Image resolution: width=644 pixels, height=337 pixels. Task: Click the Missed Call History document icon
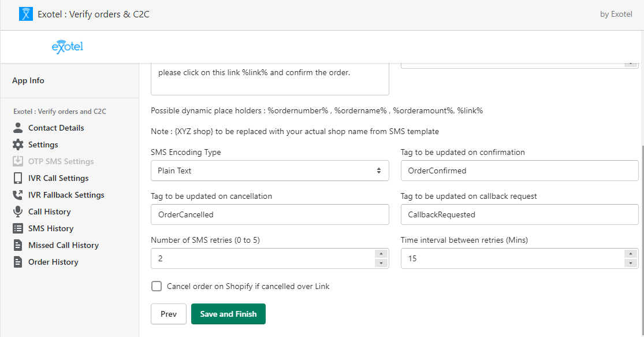click(18, 245)
